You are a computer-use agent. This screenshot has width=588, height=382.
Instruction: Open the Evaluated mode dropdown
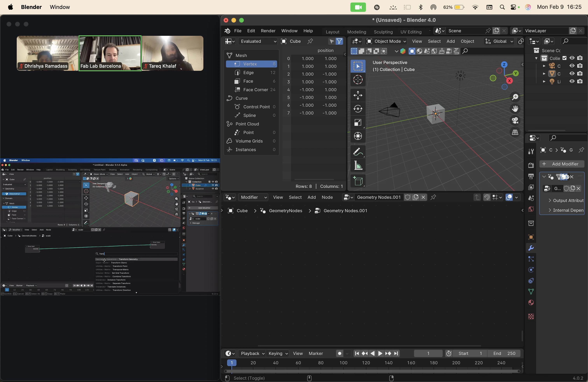point(258,41)
